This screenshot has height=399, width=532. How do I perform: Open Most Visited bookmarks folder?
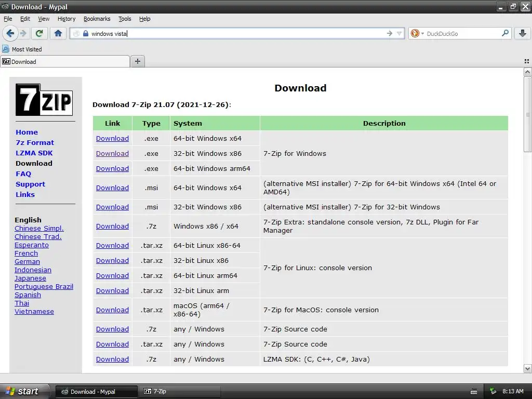[x=22, y=49]
